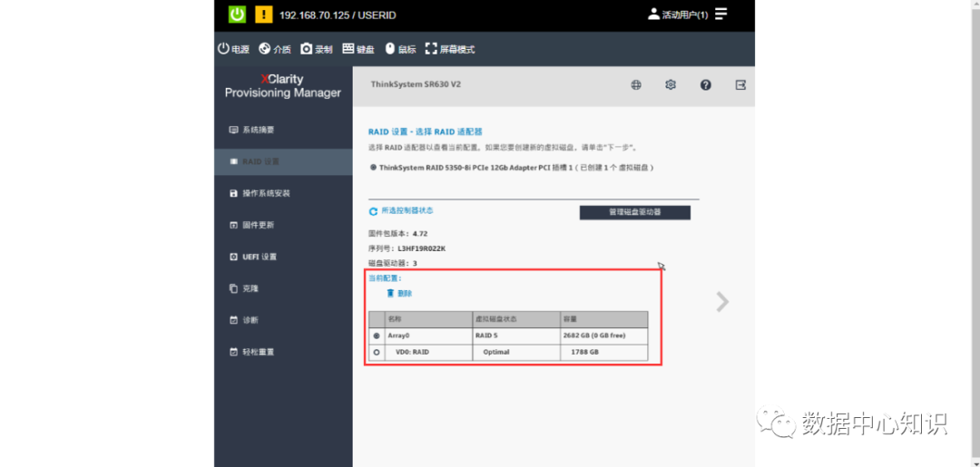Viewport: 980px width, 467px height.
Task: Open 克隆 in the sidebar
Action: coord(283,288)
